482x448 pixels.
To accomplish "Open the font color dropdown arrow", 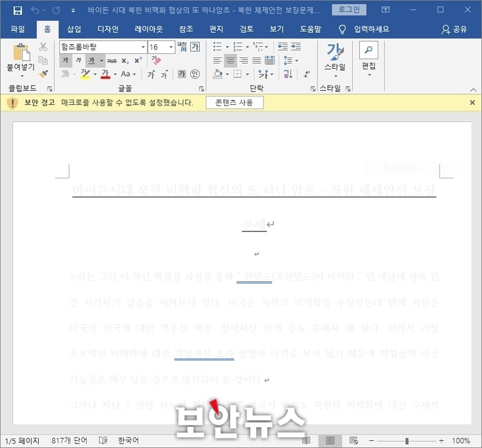I will coord(115,74).
